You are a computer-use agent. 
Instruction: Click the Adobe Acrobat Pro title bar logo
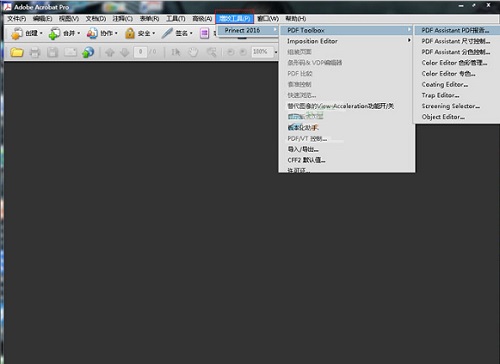[7, 7]
